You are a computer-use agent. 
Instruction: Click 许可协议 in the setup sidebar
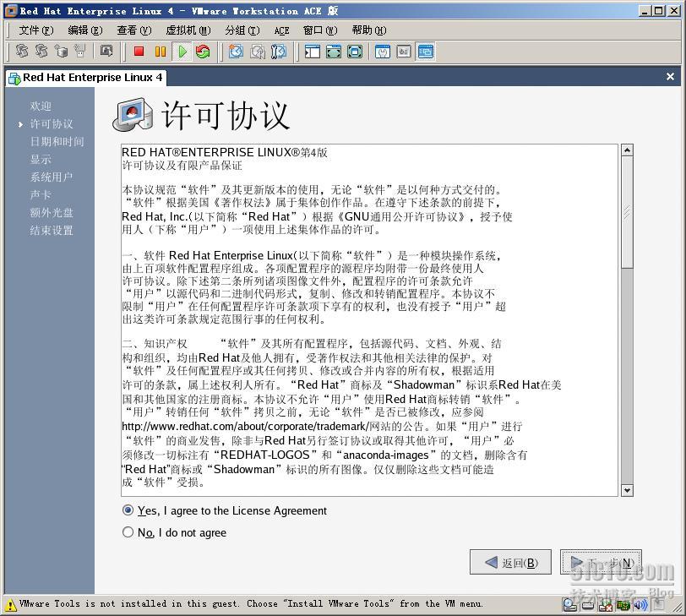pos(52,124)
